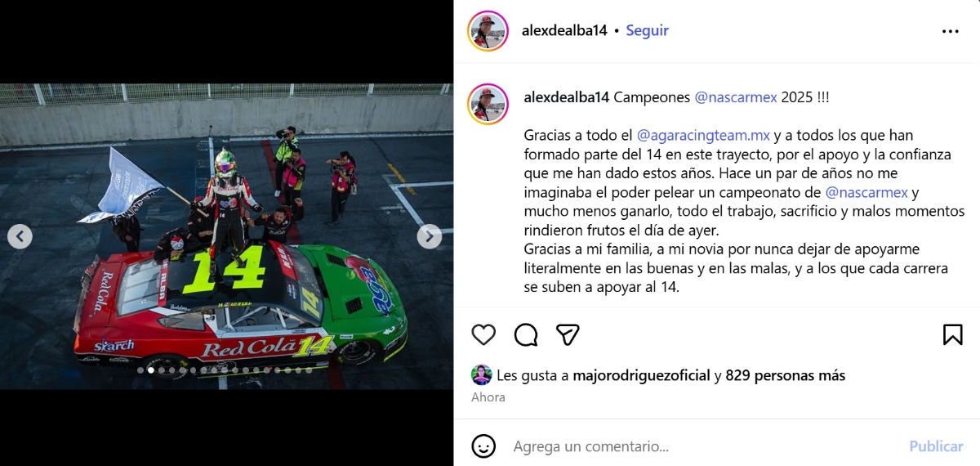Open the alexdealba14 username in header
This screenshot has height=466, width=980.
[564, 30]
